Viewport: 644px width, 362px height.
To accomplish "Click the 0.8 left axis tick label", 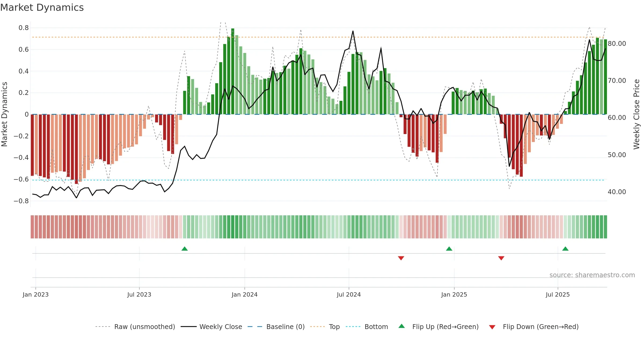I will point(24,28).
